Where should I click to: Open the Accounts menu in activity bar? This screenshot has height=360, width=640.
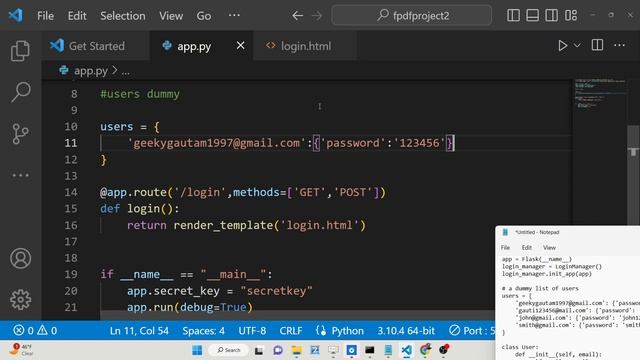tap(20, 258)
